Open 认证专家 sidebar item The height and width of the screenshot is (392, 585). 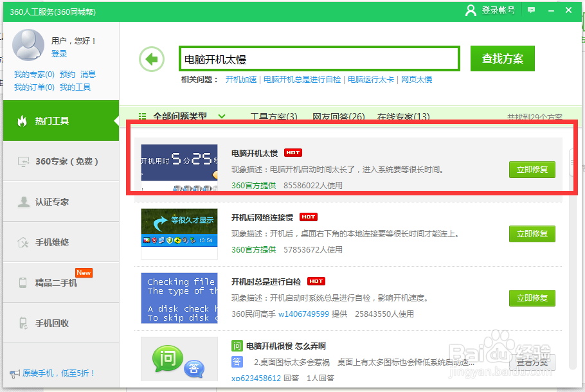(x=61, y=202)
